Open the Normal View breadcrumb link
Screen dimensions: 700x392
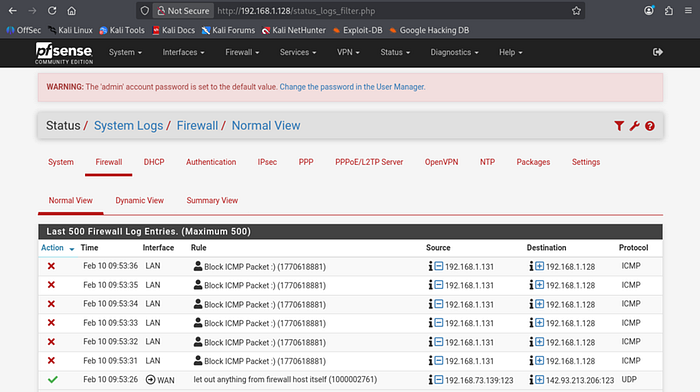(x=266, y=126)
